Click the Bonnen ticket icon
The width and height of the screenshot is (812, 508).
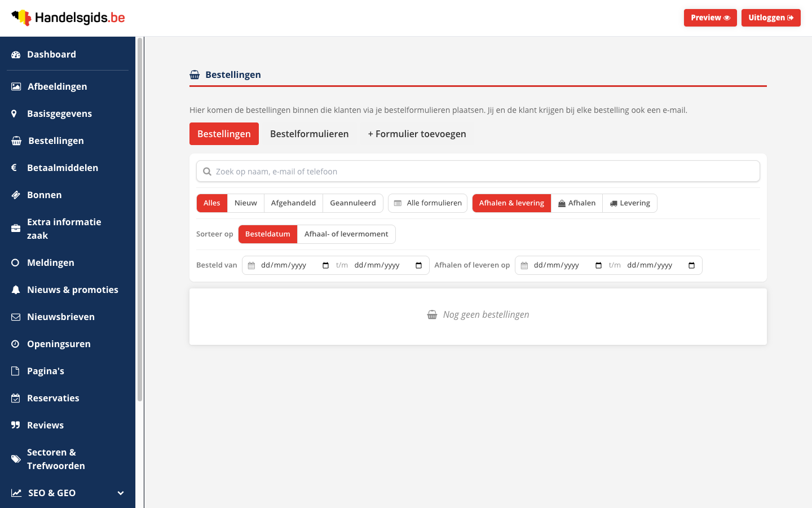pos(16,195)
